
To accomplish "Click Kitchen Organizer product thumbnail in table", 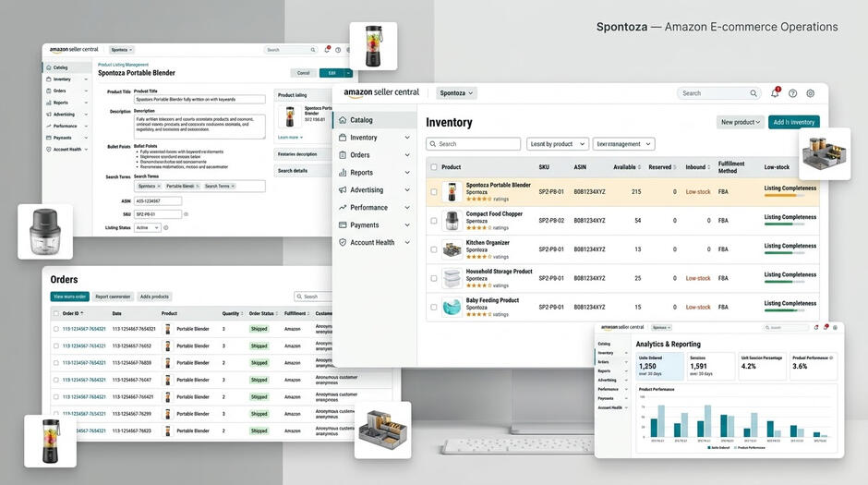I will click(x=452, y=249).
